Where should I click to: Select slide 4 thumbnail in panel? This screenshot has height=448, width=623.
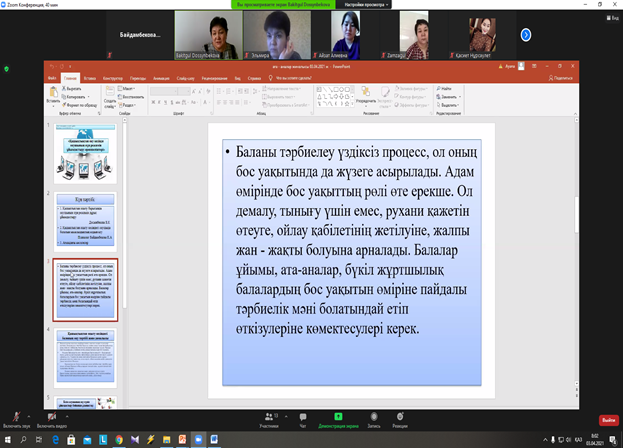(x=85, y=358)
